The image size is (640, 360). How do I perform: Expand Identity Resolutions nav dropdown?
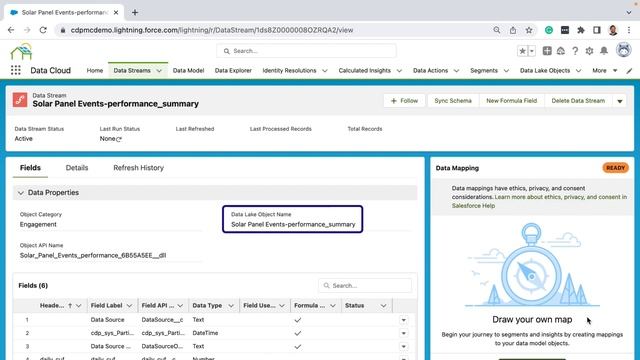point(325,71)
